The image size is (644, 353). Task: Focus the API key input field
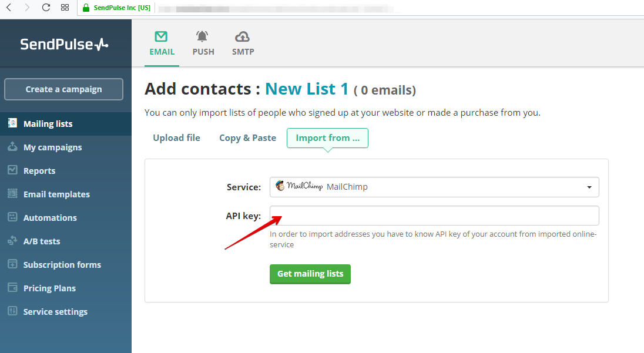click(434, 216)
